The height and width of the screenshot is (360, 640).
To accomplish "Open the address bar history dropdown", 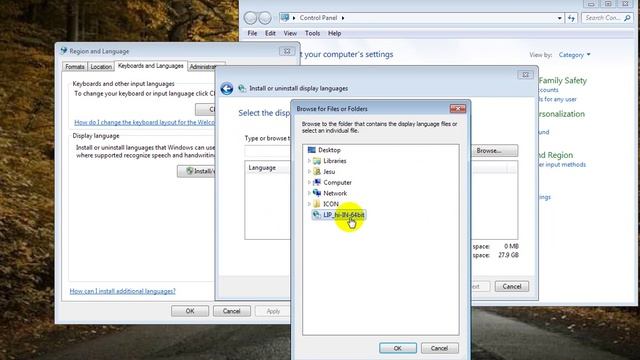I will click(x=559, y=18).
